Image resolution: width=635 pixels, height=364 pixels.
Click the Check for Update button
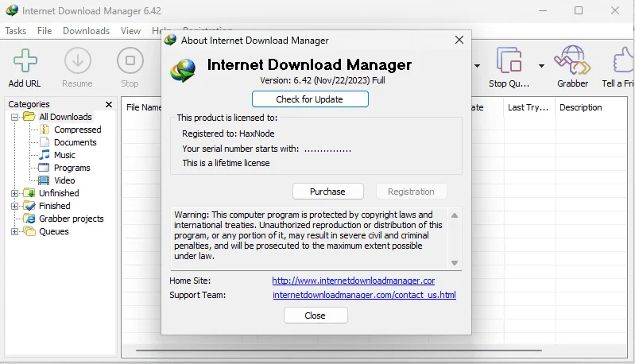tap(310, 99)
